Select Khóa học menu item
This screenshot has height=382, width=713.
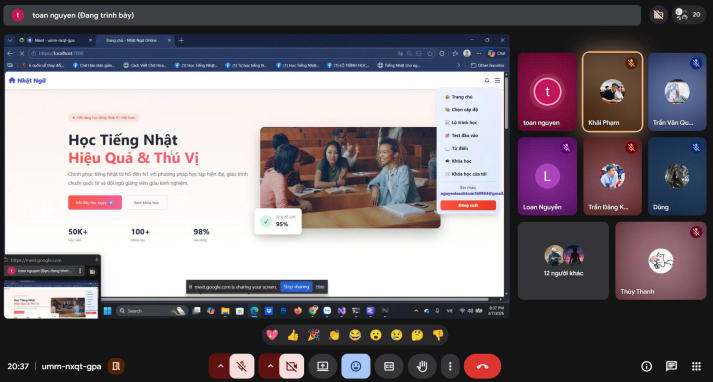pyautogui.click(x=458, y=161)
